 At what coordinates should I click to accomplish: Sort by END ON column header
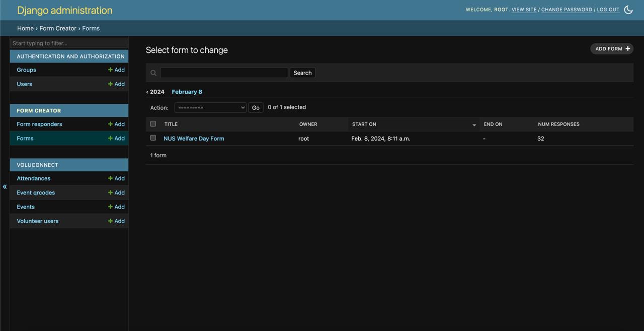493,124
